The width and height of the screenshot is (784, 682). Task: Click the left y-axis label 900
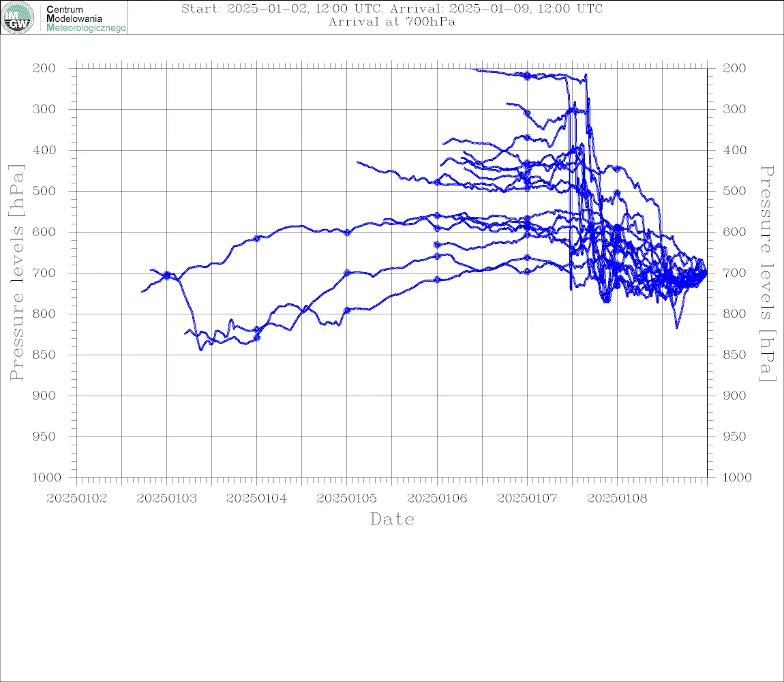44,396
